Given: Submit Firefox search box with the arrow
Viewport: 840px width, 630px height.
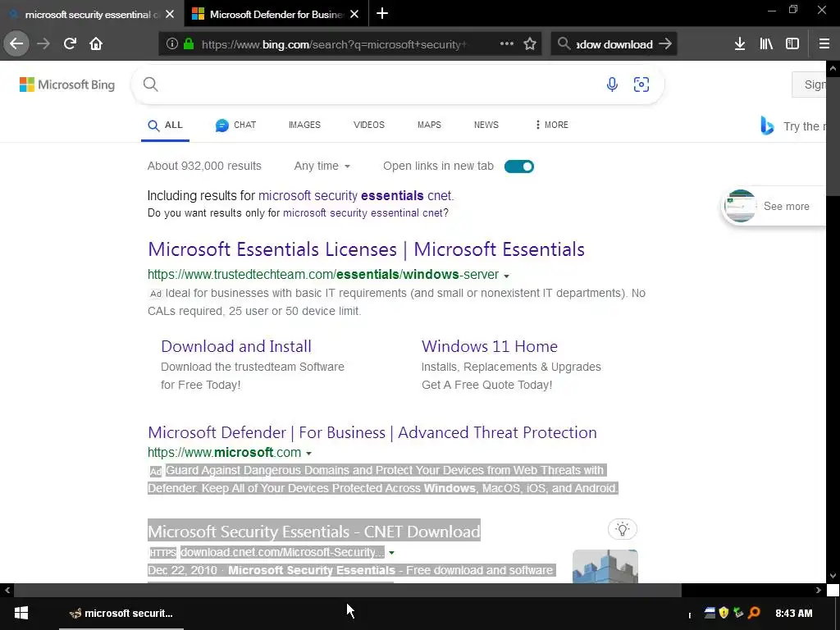Looking at the screenshot, I should coord(664,43).
